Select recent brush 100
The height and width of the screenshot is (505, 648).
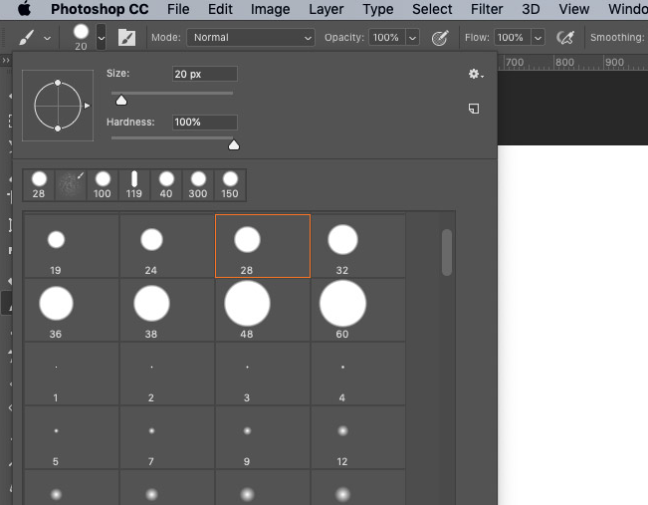102,185
